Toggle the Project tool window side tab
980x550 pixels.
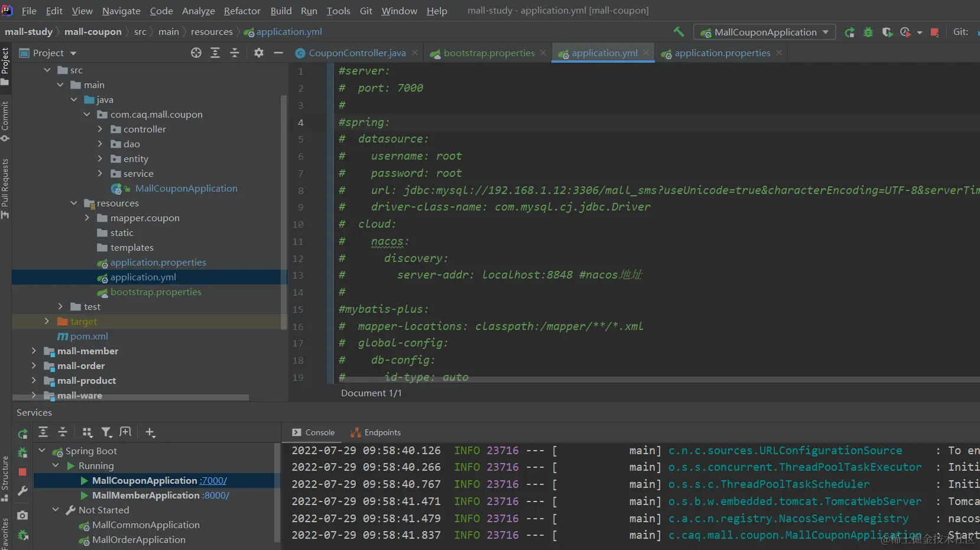coord(5,61)
